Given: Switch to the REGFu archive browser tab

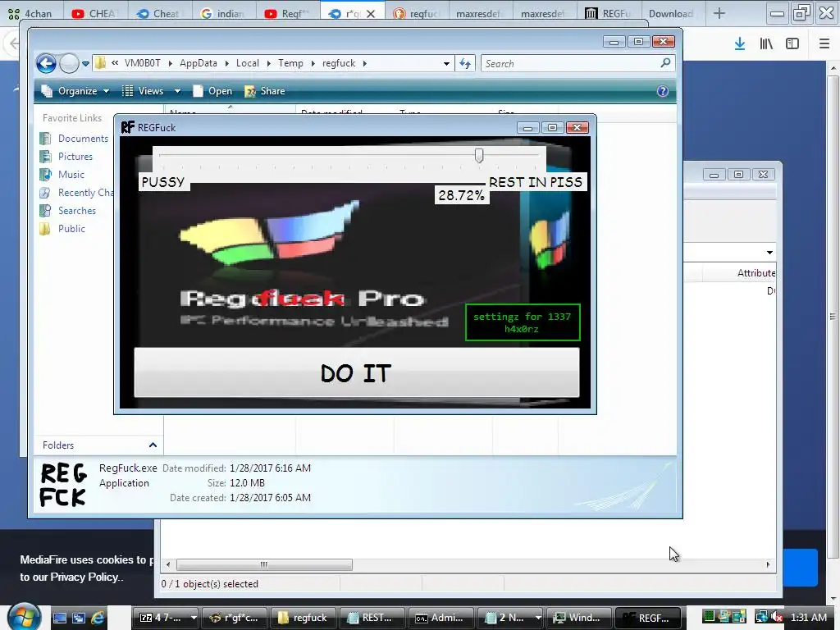Looking at the screenshot, I should pos(609,13).
